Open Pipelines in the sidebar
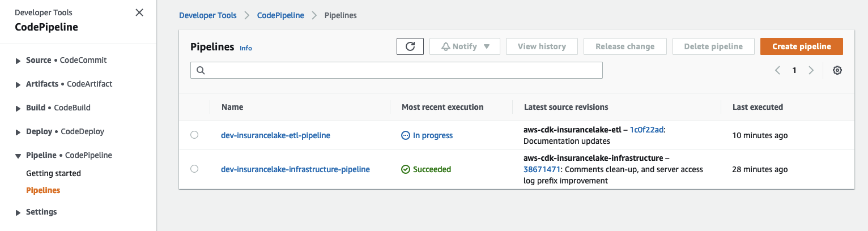The height and width of the screenshot is (231, 868). point(43,190)
